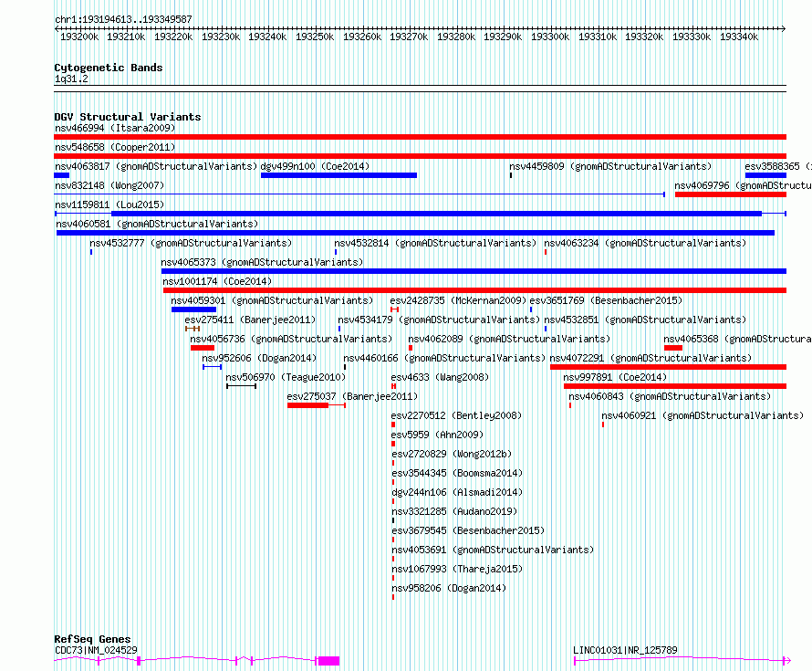This screenshot has width=812, height=671.
Task: Click the nsv466994 (Itsara2009) variant label
Action: click(115, 128)
